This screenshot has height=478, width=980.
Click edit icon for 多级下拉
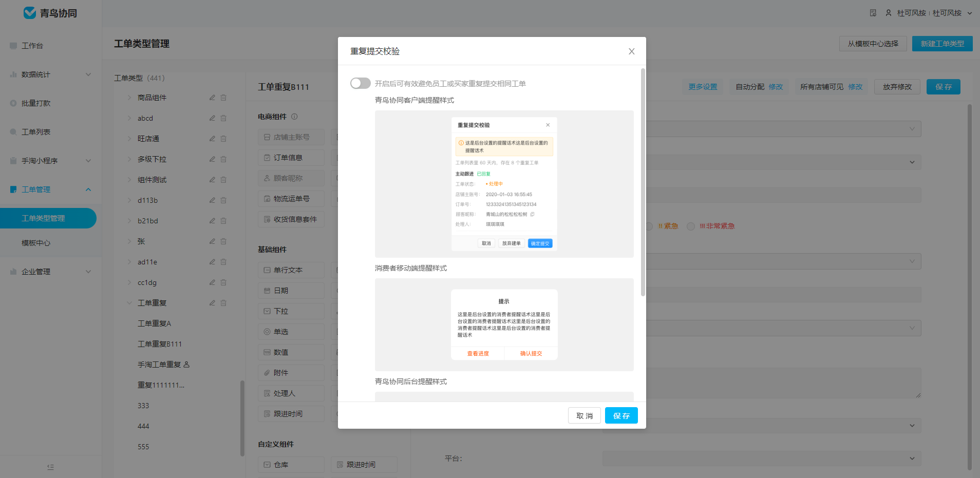coord(212,159)
